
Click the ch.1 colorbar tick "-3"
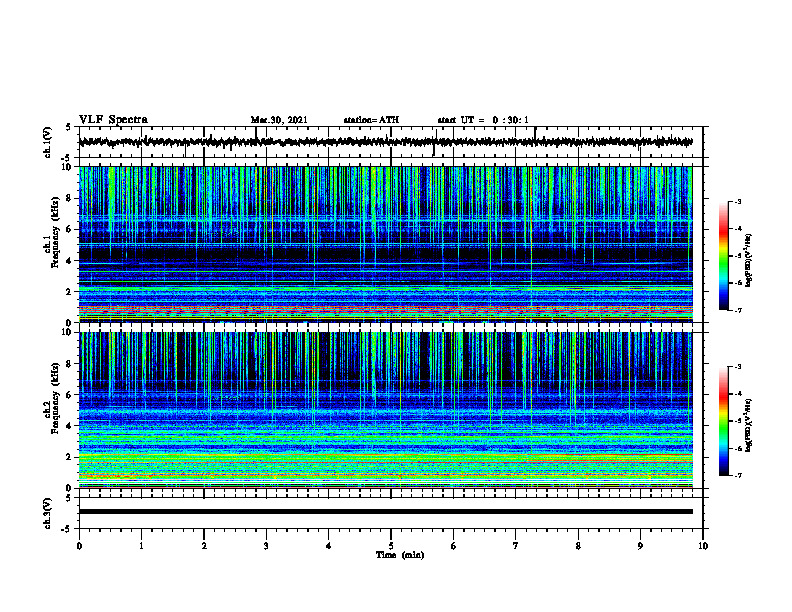point(738,202)
